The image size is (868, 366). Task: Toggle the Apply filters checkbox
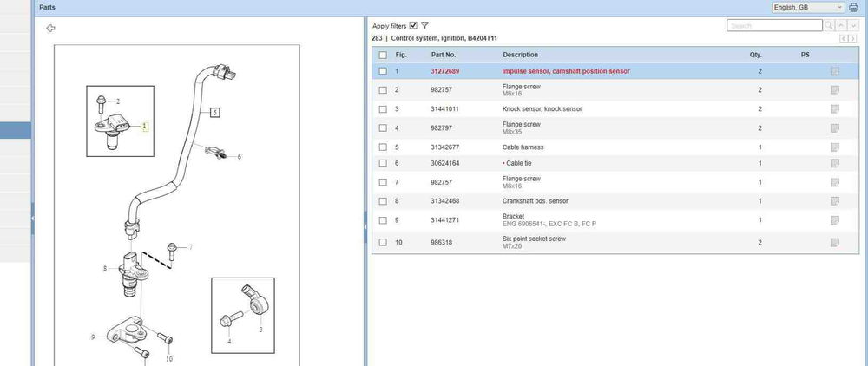pyautogui.click(x=413, y=25)
